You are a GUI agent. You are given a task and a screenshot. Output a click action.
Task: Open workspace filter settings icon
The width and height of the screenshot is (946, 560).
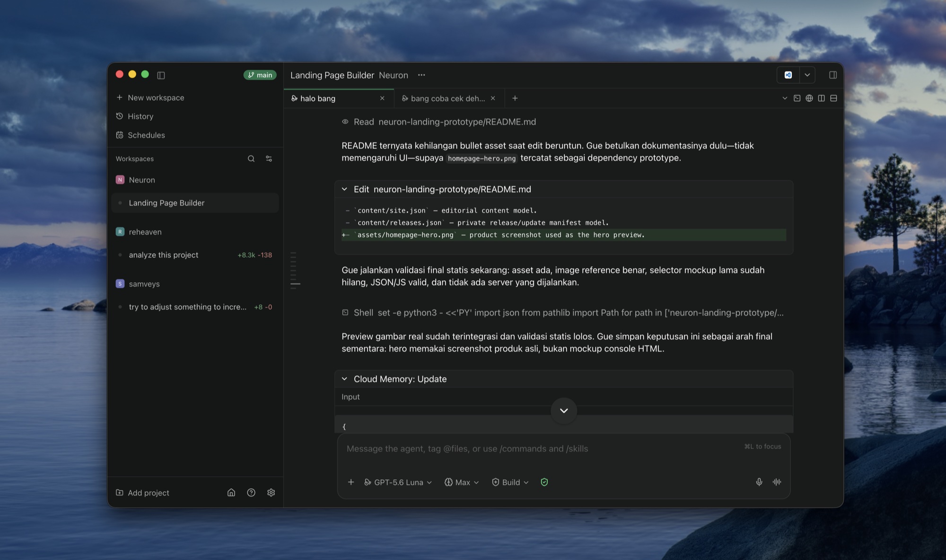[x=269, y=159]
